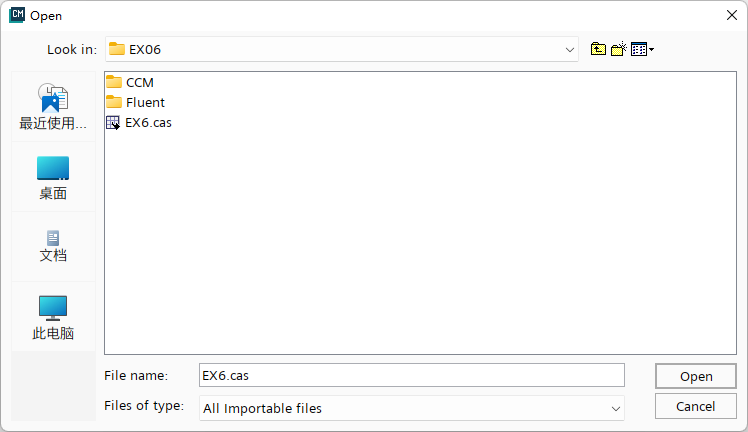748x432 pixels.
Task: Click the View Menu dropdown arrow
Action: pyautogui.click(x=652, y=49)
